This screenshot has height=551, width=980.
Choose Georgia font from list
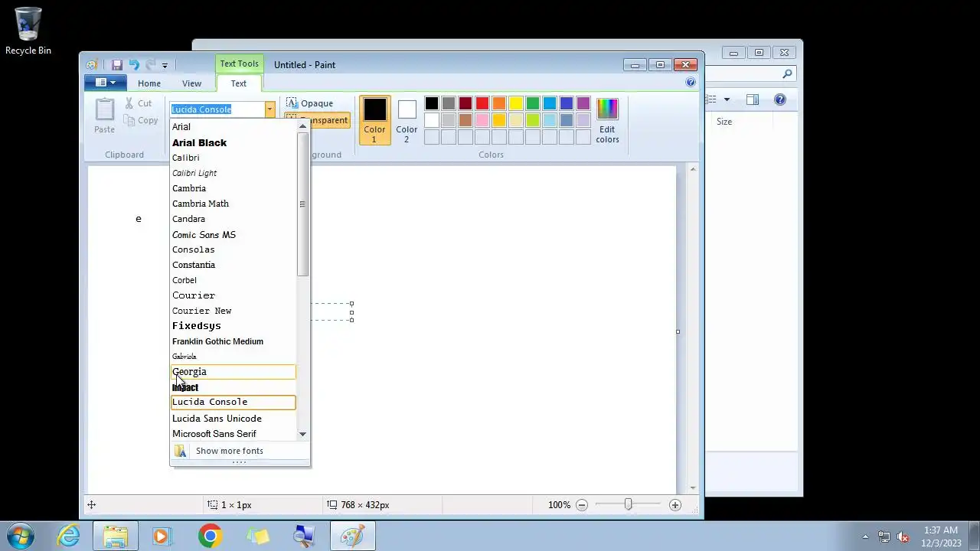coord(234,372)
